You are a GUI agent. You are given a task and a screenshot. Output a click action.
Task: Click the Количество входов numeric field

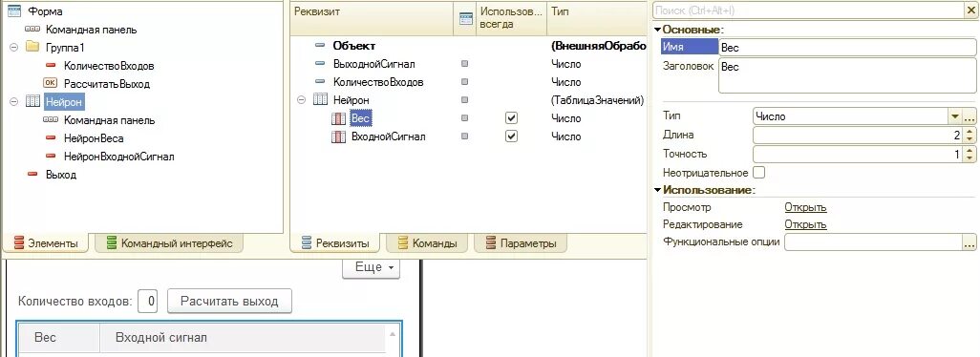tap(147, 302)
